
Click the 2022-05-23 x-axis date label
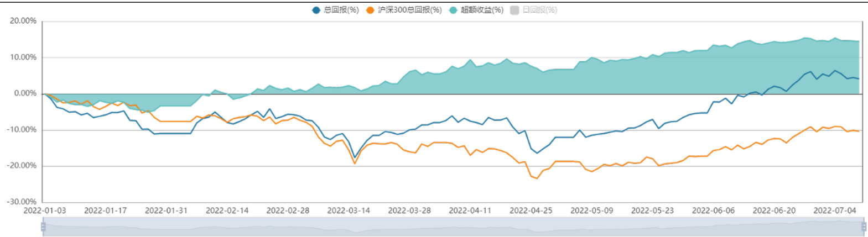click(x=652, y=210)
